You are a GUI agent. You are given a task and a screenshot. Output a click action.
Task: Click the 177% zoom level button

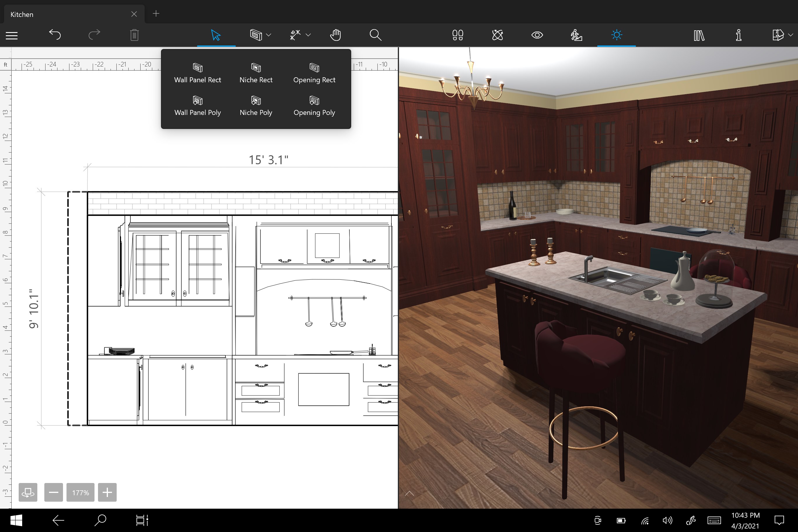point(80,492)
